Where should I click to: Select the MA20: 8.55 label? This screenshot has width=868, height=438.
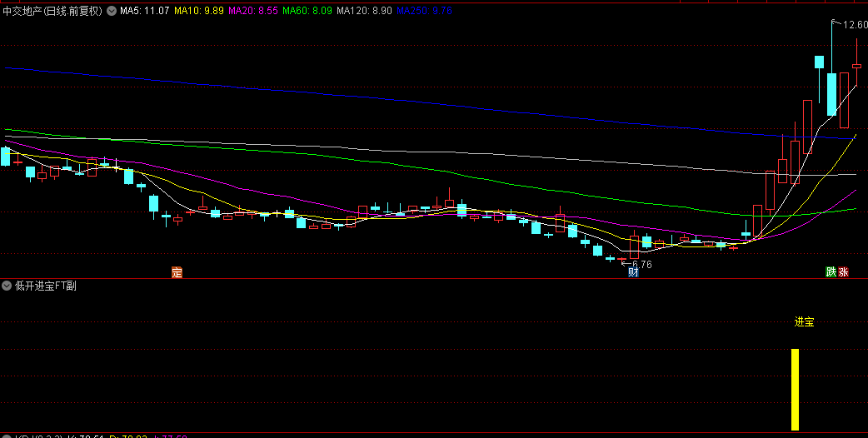click(252, 11)
